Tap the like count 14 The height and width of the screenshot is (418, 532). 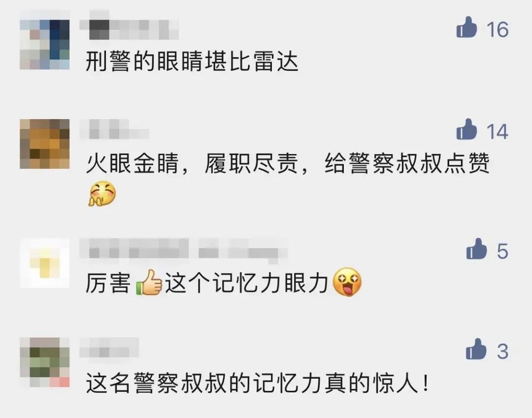[498, 131]
